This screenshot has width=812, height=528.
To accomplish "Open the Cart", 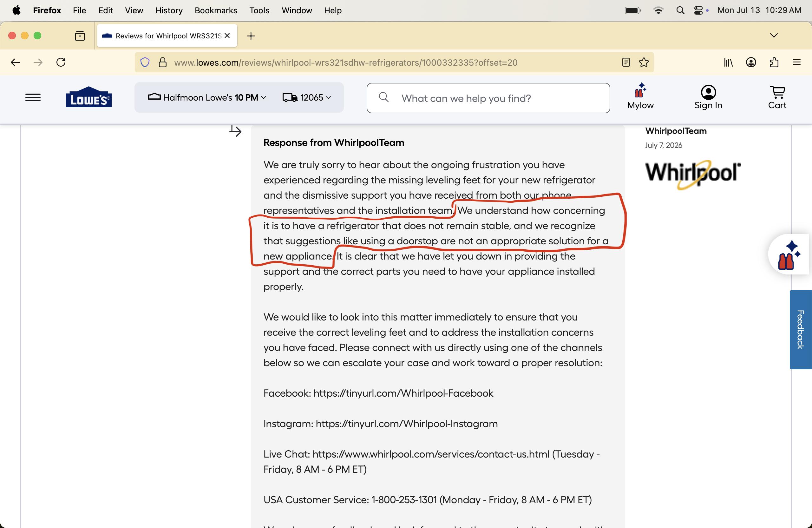I will click(777, 97).
